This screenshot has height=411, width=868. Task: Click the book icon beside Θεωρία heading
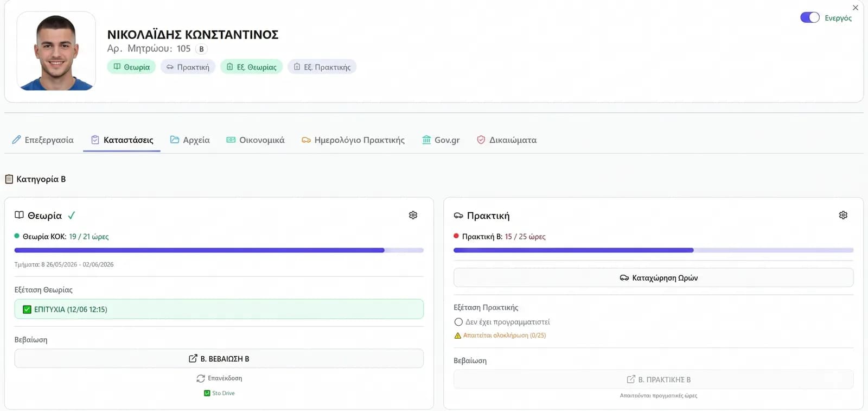tap(19, 215)
